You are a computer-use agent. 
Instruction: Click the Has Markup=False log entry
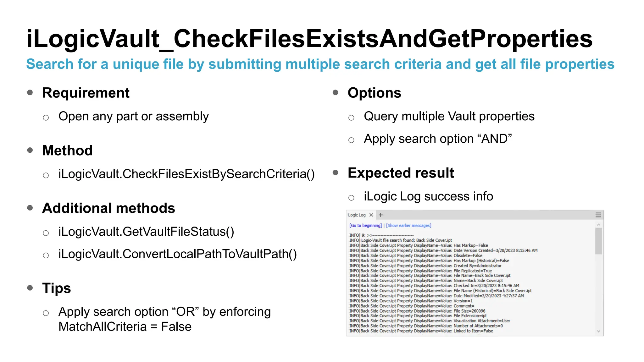419,245
